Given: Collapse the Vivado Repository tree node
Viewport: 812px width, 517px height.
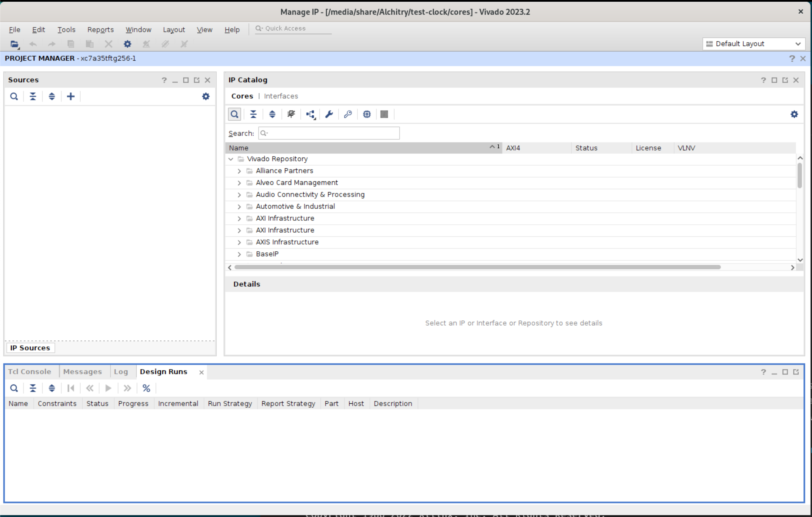Looking at the screenshot, I should coord(231,159).
